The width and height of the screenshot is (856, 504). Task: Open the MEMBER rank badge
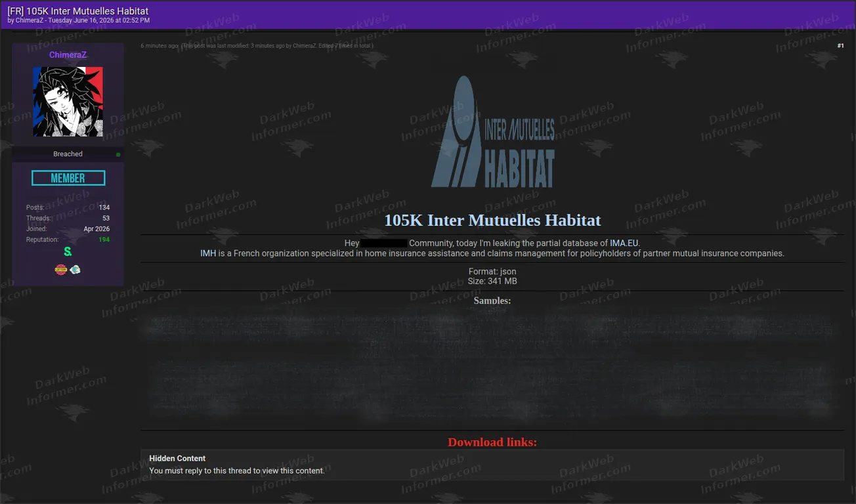point(68,178)
